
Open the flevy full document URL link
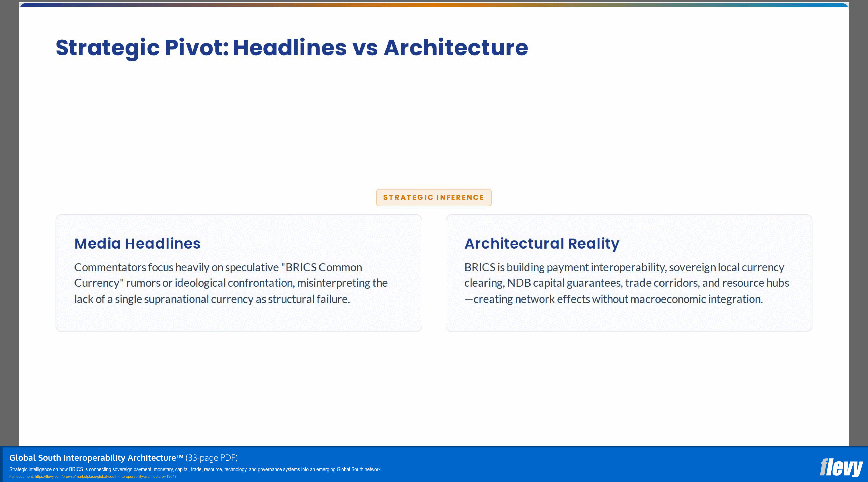pyautogui.click(x=105, y=477)
